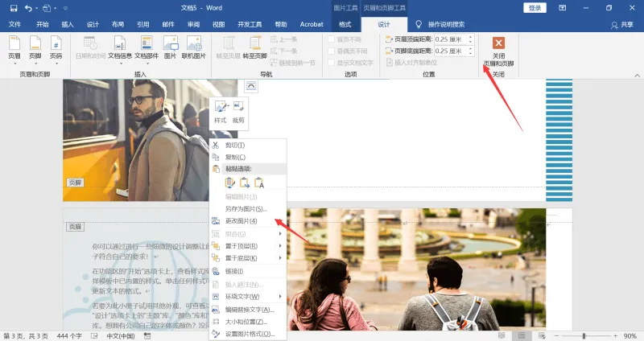Click the 文档信息 icon

pos(119,43)
